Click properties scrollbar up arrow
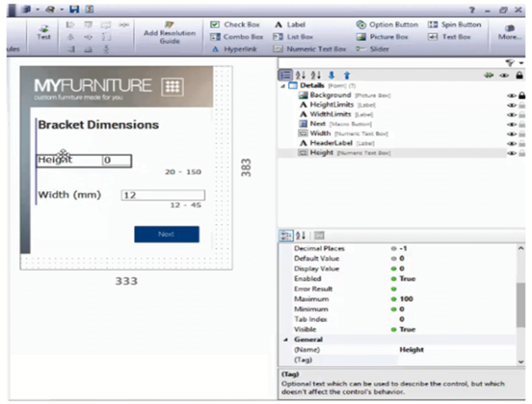Viewport: 532px width, 404px height. [x=521, y=248]
